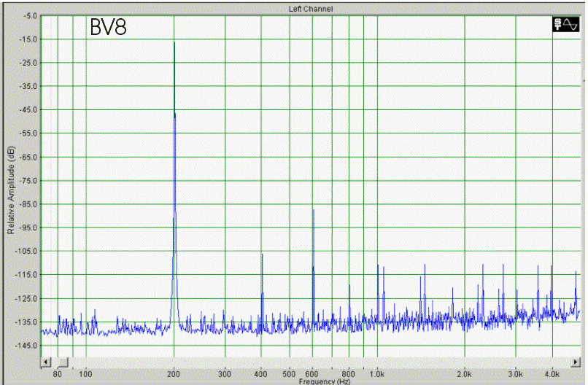
Task: Select the Left Channel title bar
Action: point(311,8)
